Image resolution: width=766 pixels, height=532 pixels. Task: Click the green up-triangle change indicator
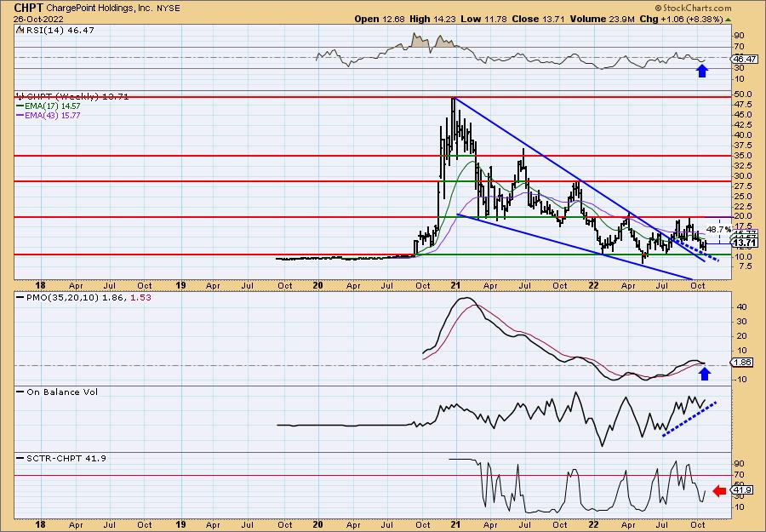(x=728, y=20)
